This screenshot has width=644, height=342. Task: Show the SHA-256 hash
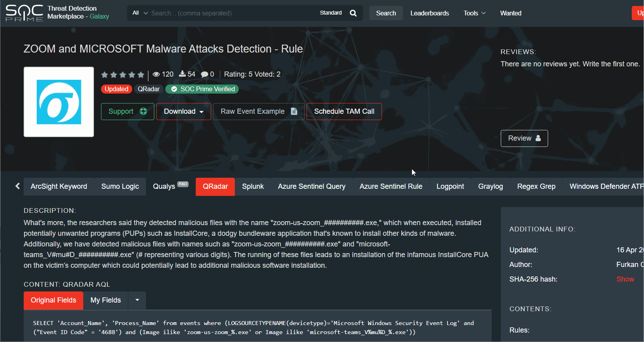[625, 279]
